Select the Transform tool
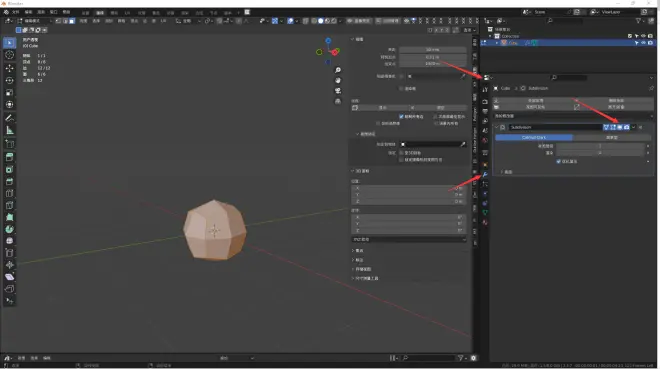 pos(10,105)
